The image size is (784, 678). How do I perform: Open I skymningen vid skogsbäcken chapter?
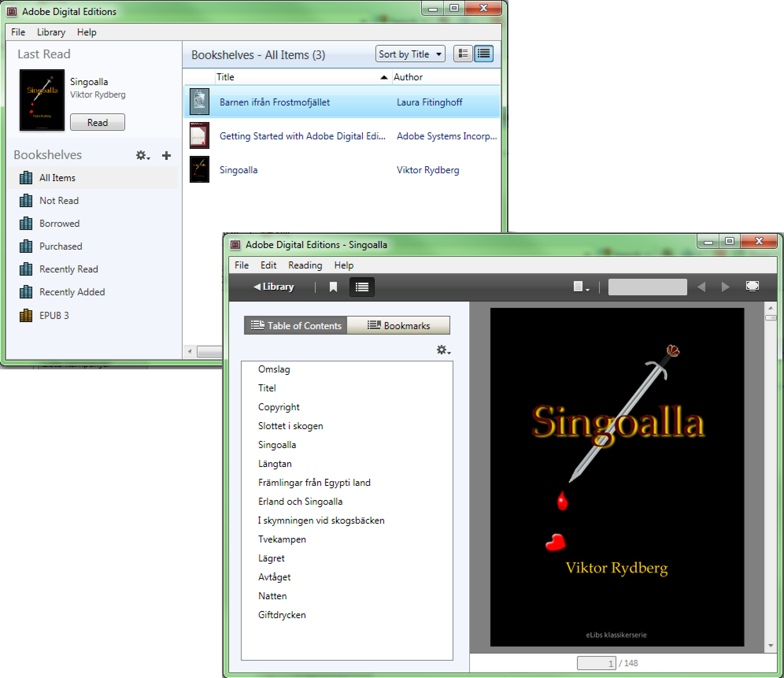pyautogui.click(x=321, y=521)
